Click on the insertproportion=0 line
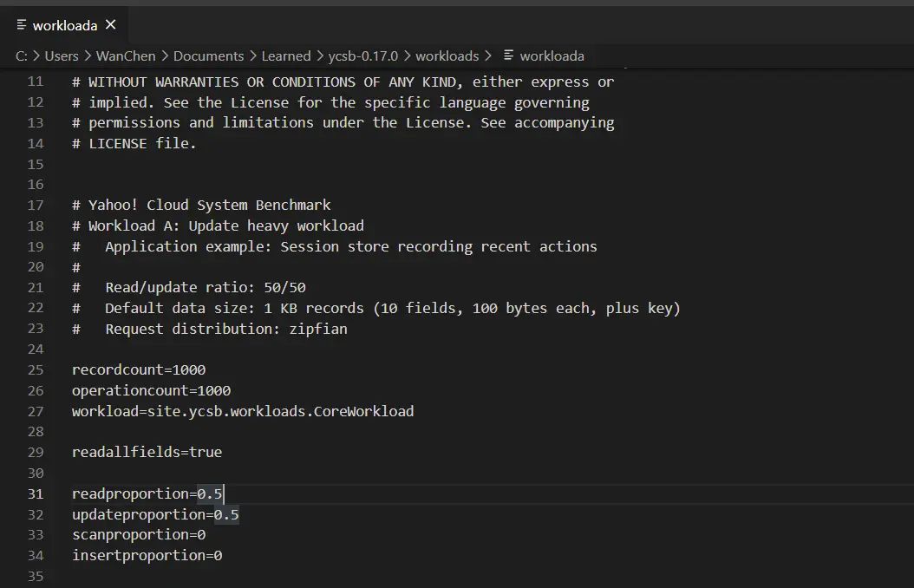This screenshot has width=914, height=588. coord(147,556)
